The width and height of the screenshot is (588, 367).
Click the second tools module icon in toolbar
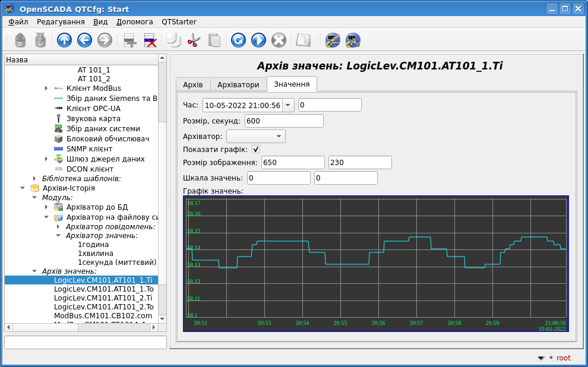coord(353,40)
